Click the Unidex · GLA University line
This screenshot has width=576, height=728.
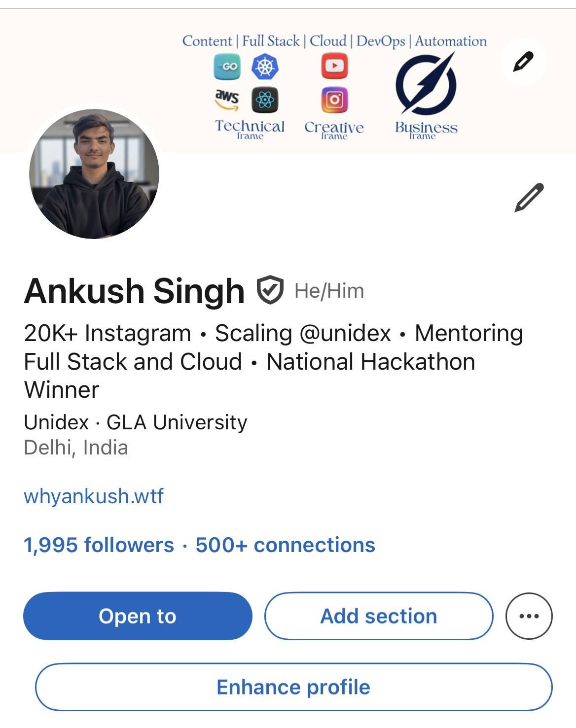click(136, 422)
